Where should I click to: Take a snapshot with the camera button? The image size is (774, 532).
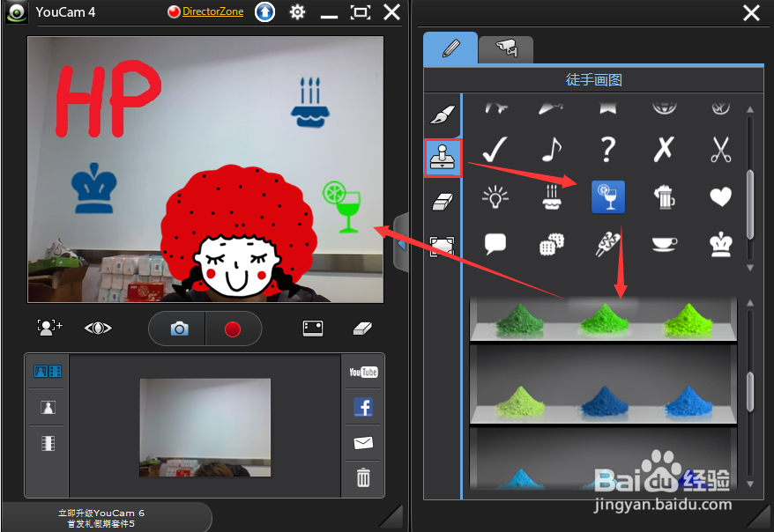pyautogui.click(x=178, y=329)
